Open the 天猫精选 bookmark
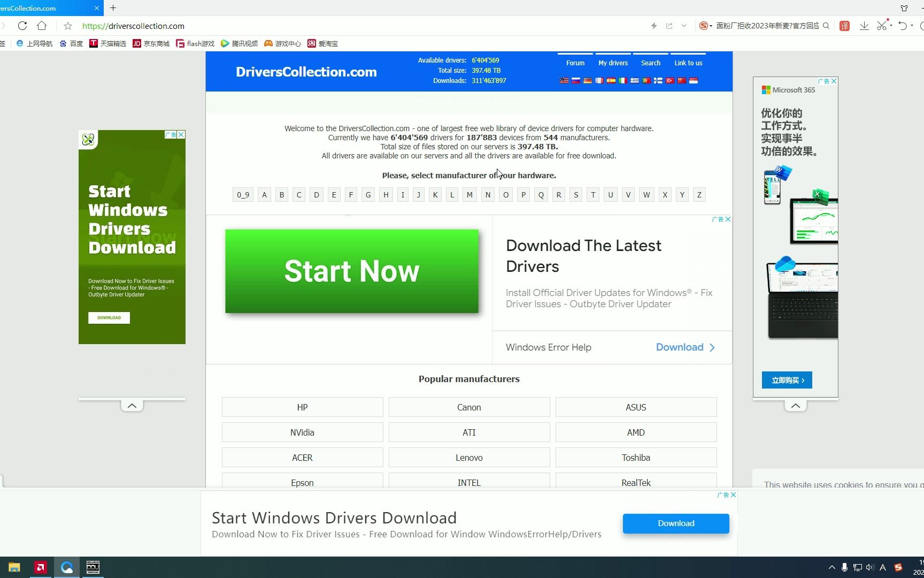The image size is (924, 578). (107, 43)
